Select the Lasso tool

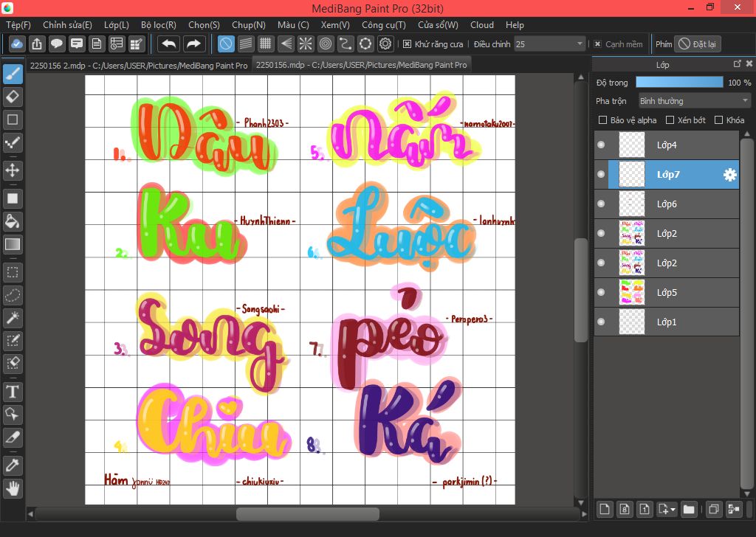pos(13,295)
